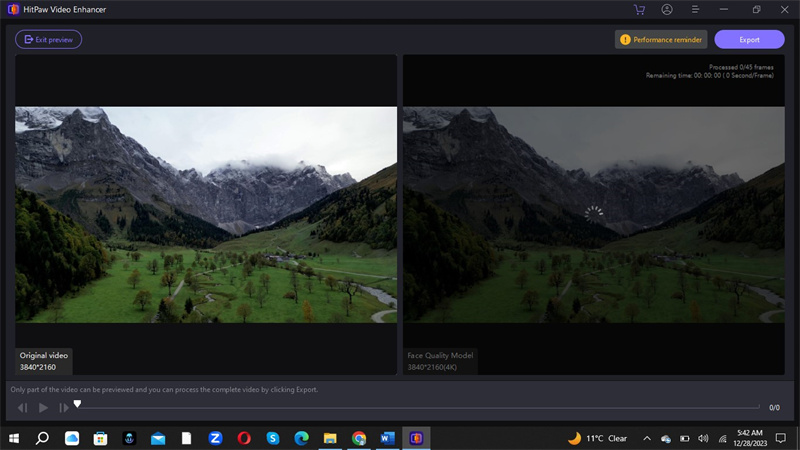Click the playback timeline slider handle
The width and height of the screenshot is (800, 450).
(x=77, y=404)
